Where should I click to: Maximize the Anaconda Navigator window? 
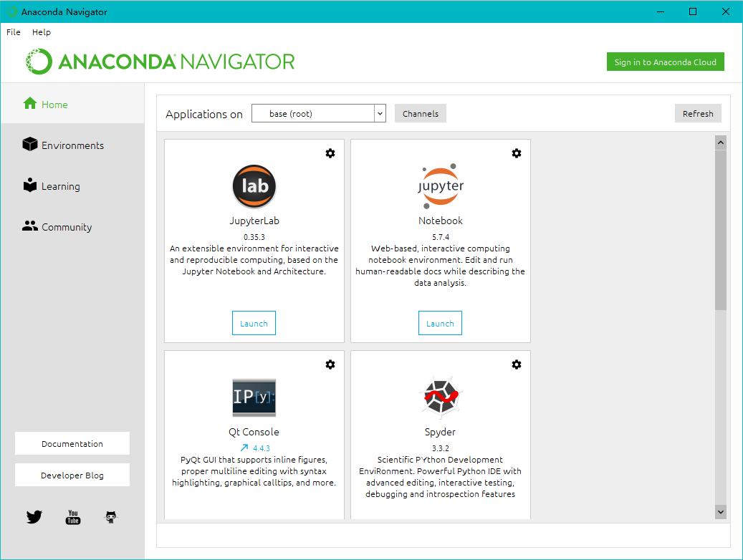coord(693,11)
